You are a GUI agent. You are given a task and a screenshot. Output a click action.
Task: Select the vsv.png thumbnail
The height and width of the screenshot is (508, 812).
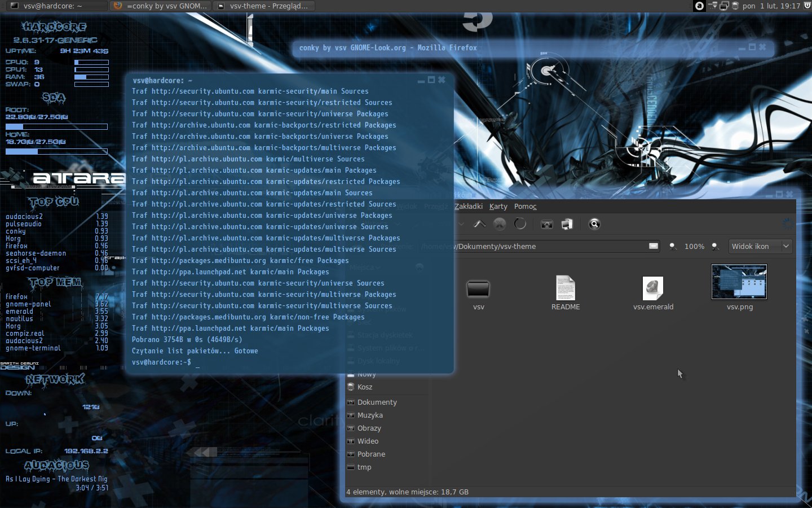tap(739, 282)
